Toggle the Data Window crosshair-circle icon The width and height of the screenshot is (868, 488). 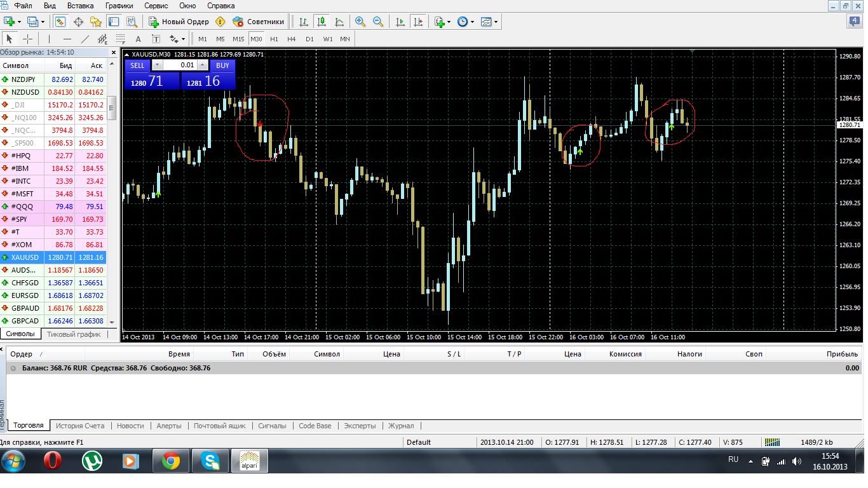click(79, 22)
